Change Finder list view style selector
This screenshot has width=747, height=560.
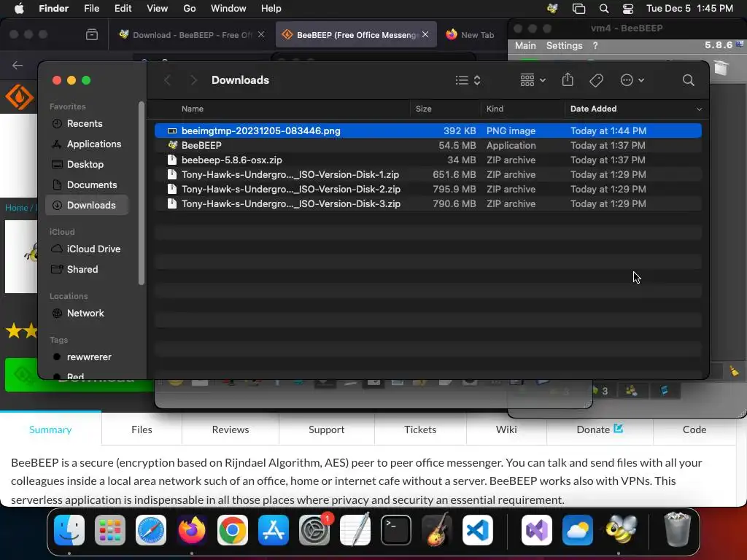(468, 80)
